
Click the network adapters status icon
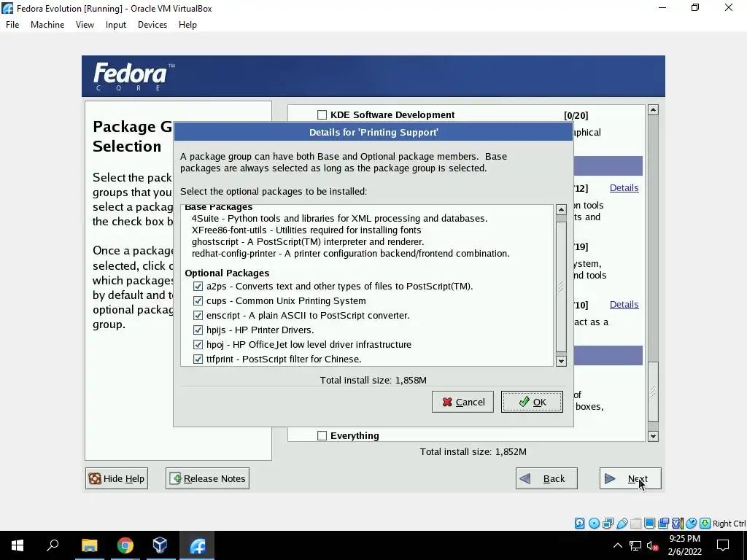608,524
